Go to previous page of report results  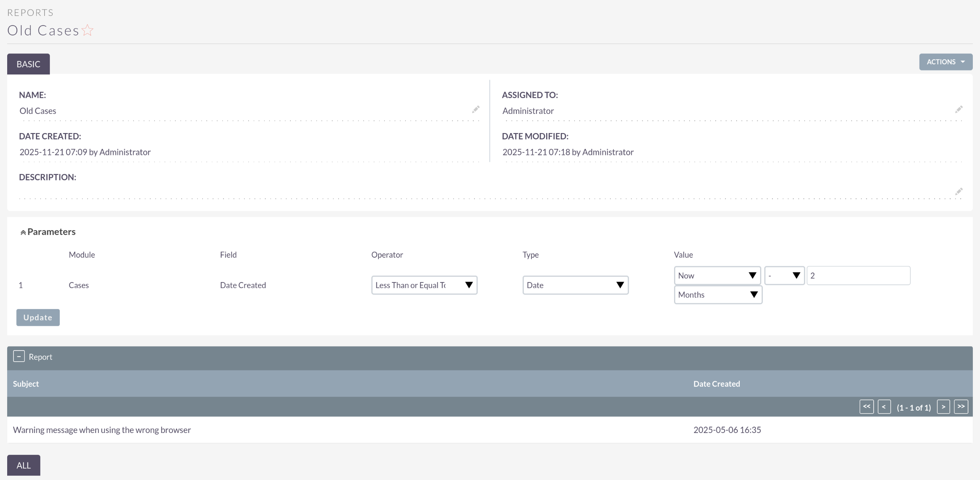[x=884, y=407]
